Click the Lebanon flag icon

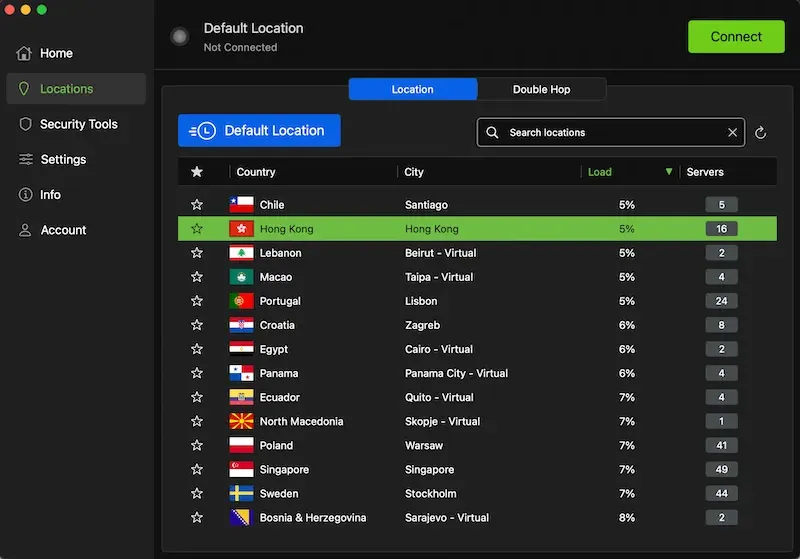coord(241,253)
